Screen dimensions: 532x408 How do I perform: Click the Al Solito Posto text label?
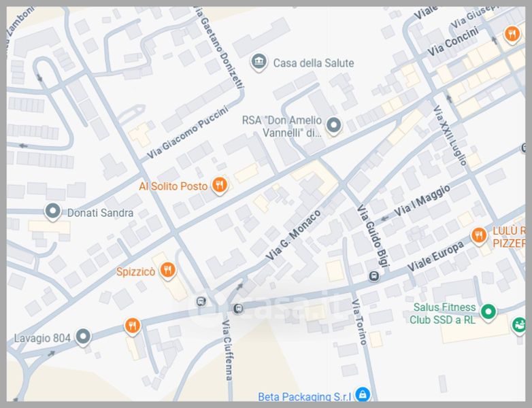[x=173, y=186]
